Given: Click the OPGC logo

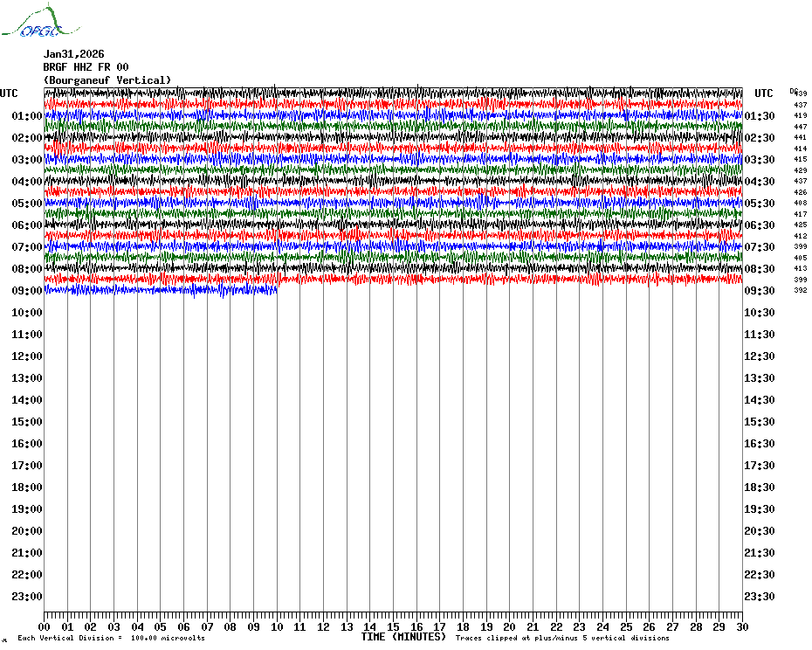Looking at the screenshot, I should click(40, 21).
